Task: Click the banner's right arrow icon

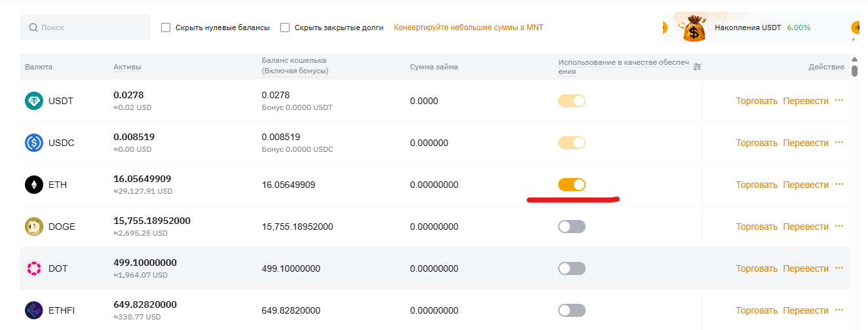Action: click(856, 27)
